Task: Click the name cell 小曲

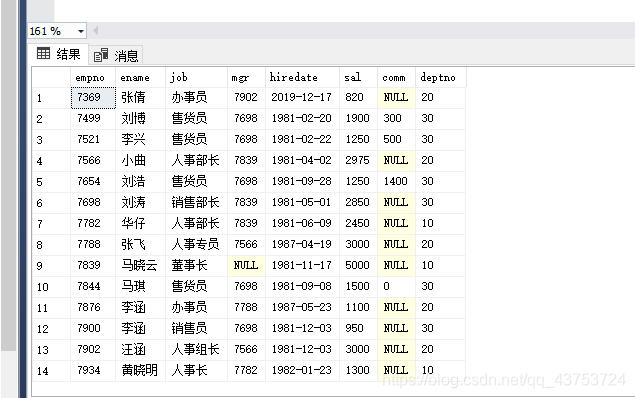Action: tap(141, 161)
